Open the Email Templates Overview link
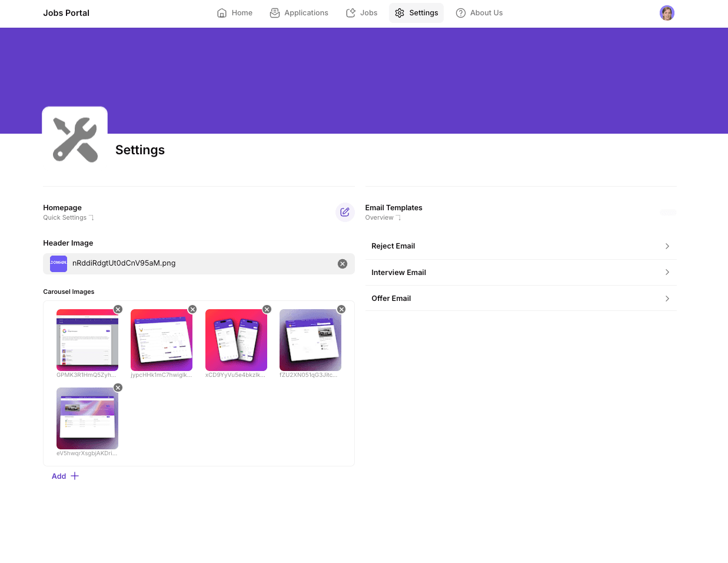728x563 pixels. (x=379, y=217)
